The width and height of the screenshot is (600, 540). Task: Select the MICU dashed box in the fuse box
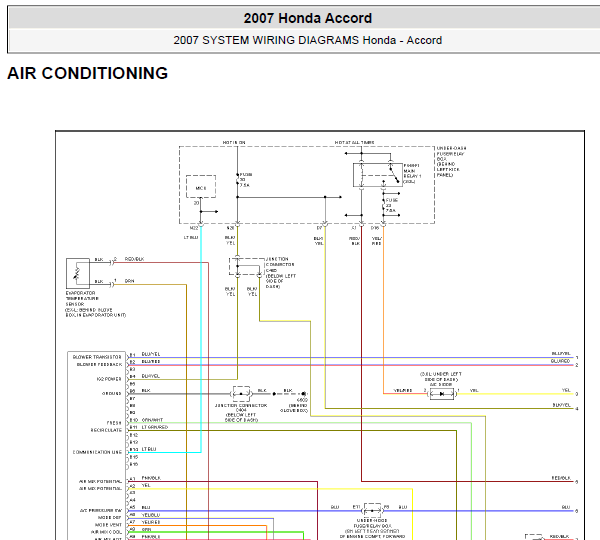(x=201, y=186)
